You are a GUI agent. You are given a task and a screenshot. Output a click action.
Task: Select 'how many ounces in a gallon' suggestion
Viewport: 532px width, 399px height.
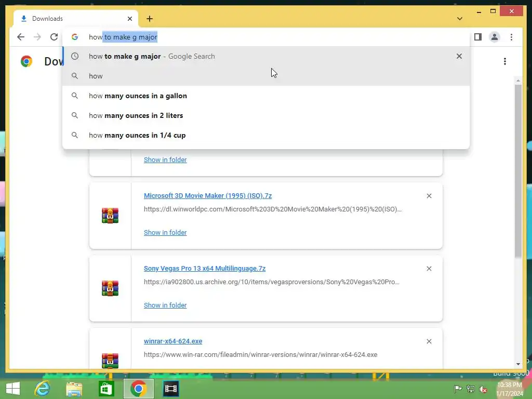(266, 96)
